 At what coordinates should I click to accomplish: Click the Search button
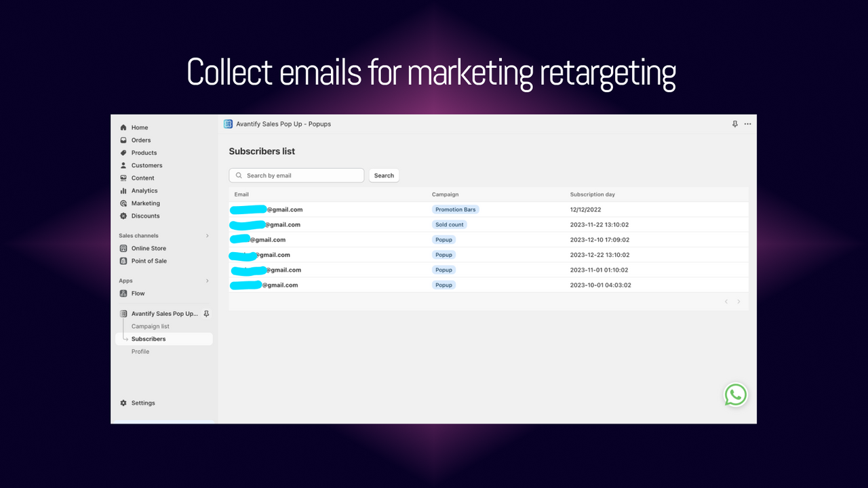384,176
